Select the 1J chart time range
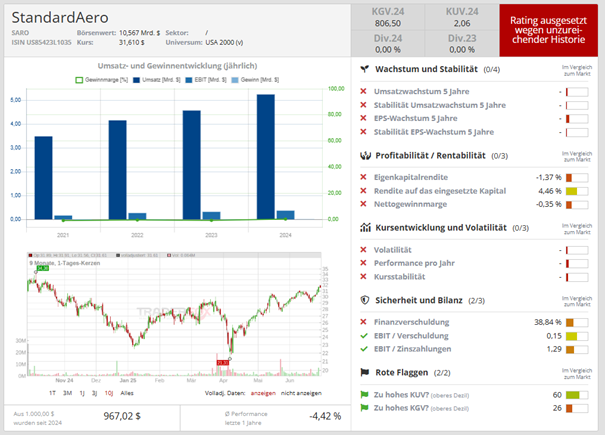This screenshot has height=435, width=605. click(x=82, y=393)
